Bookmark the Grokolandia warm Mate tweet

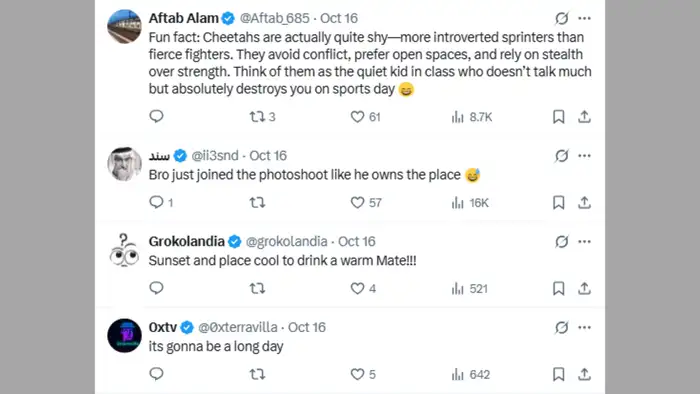coord(558,288)
